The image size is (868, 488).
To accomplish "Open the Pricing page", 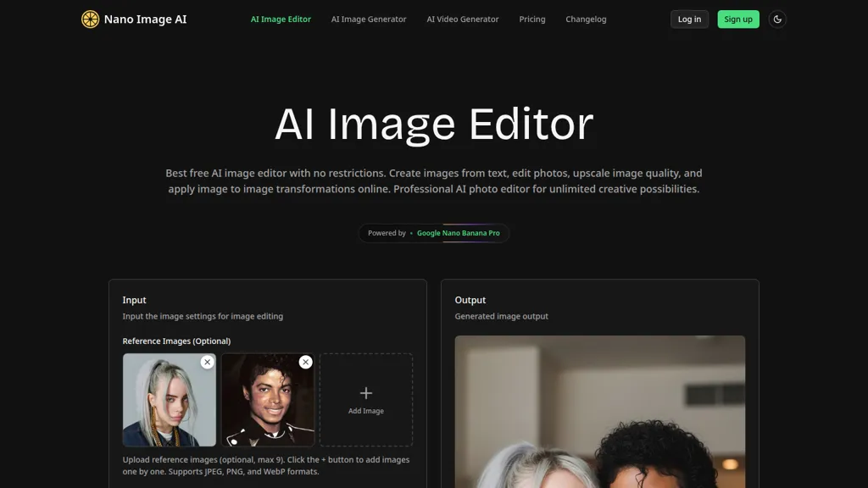I will pyautogui.click(x=532, y=19).
